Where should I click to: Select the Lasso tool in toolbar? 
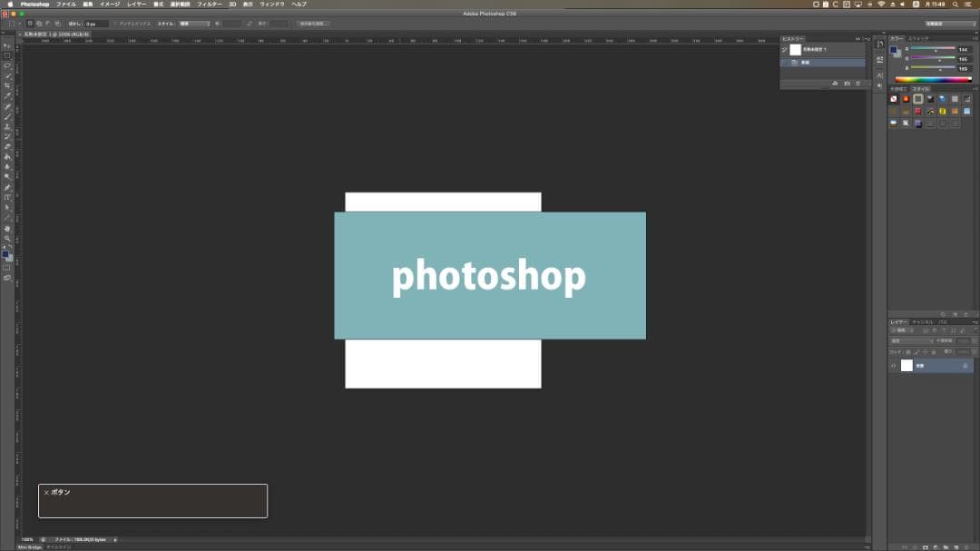coord(7,65)
